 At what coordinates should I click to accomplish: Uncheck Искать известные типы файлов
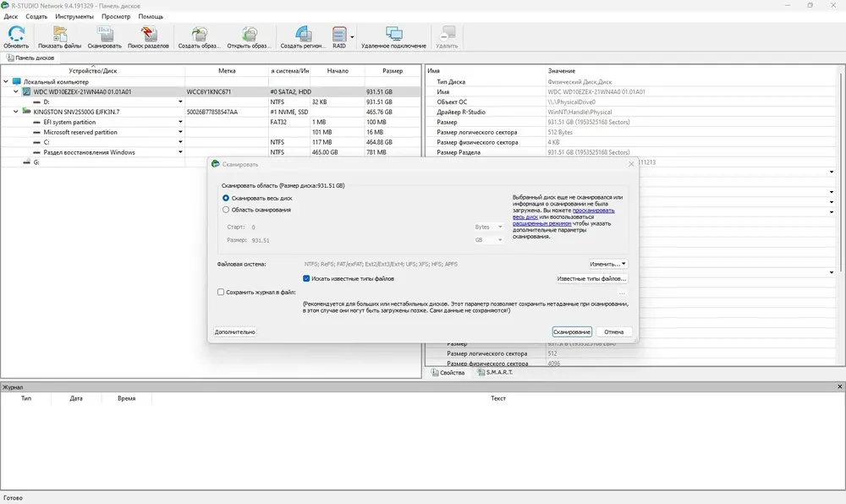(x=306, y=279)
